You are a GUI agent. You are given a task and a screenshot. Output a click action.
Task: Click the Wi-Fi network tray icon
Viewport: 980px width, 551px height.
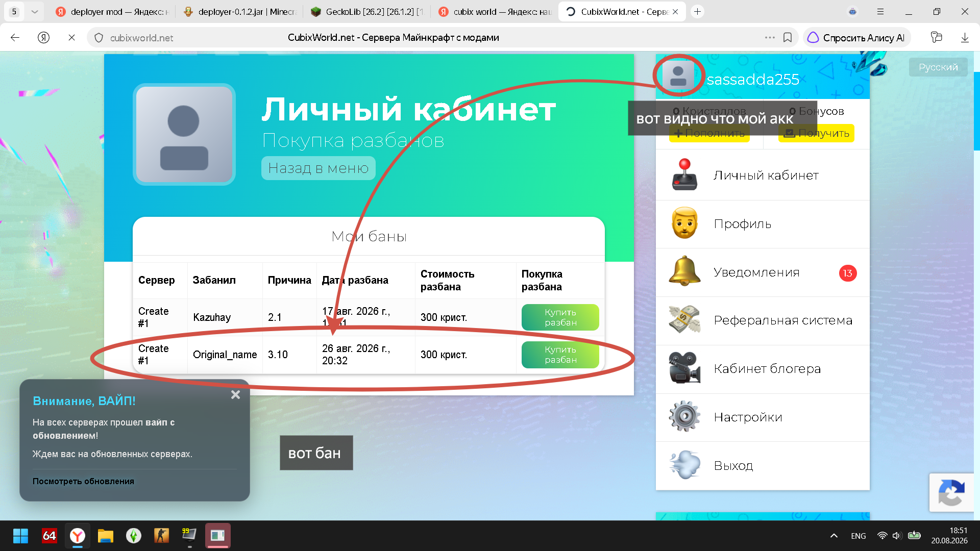(882, 536)
